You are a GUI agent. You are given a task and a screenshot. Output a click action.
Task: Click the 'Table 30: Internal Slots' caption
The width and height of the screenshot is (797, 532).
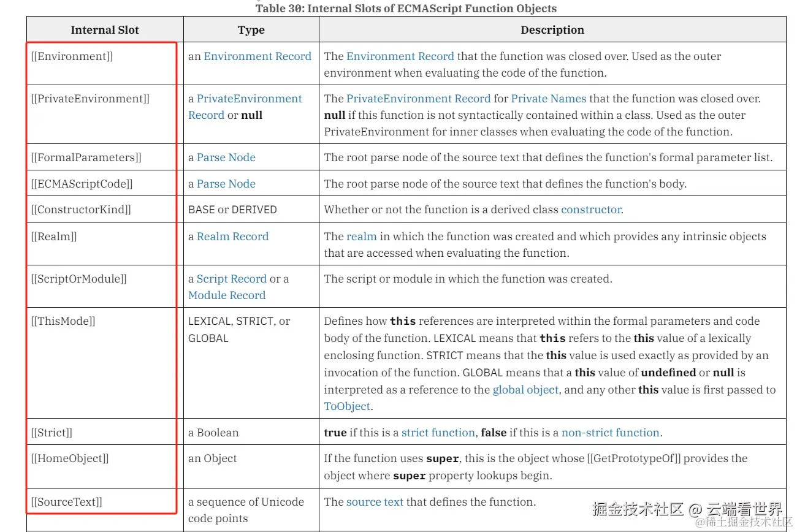click(x=406, y=9)
